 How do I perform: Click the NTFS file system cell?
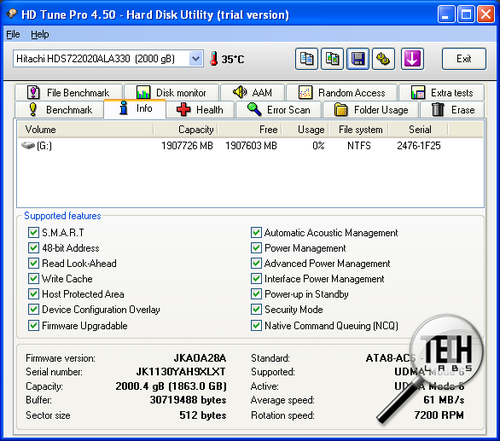pos(359,146)
